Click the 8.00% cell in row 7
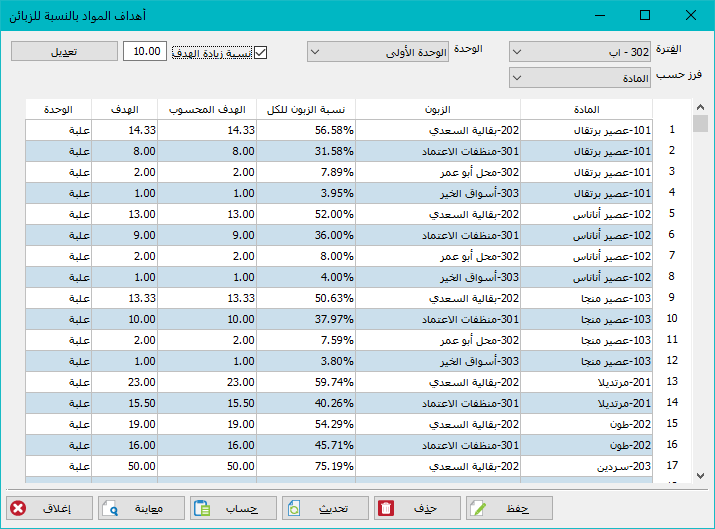This screenshot has width=715, height=529. (x=306, y=256)
